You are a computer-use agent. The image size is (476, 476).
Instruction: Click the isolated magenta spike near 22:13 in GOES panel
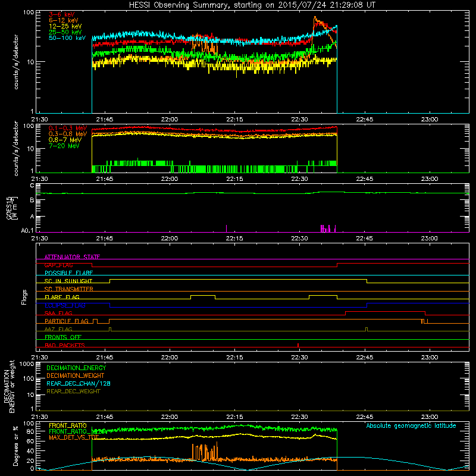click(227, 228)
